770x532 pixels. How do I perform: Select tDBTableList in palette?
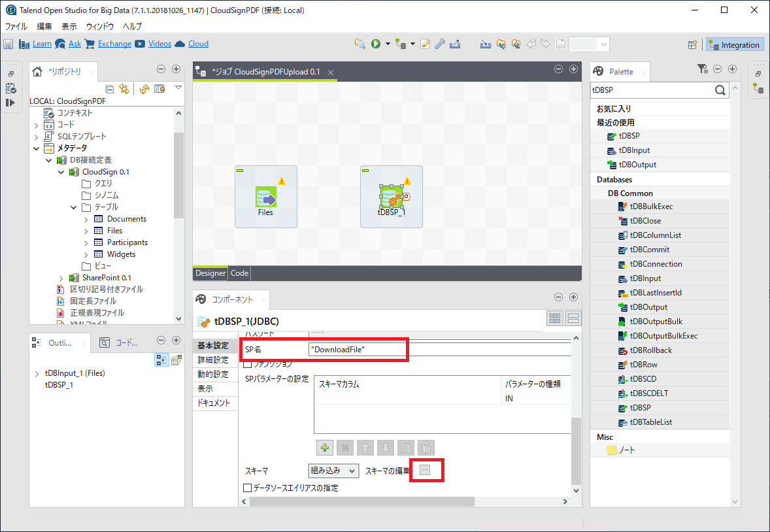click(650, 422)
